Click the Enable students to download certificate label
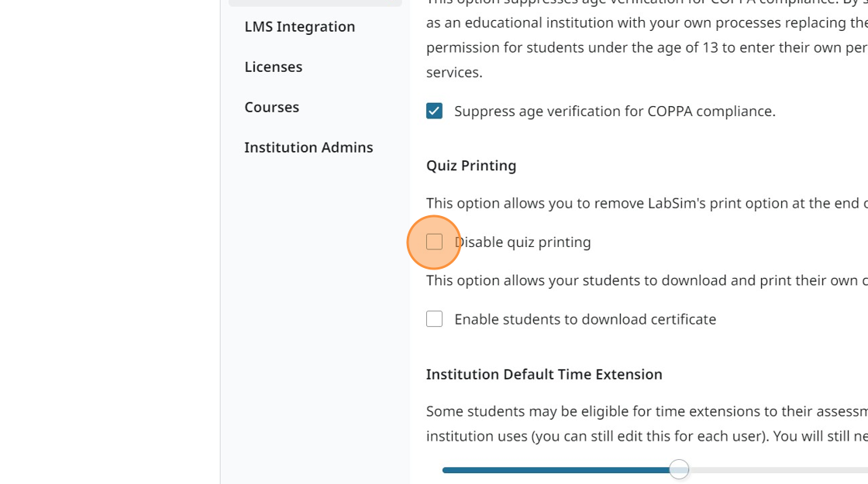 585,318
